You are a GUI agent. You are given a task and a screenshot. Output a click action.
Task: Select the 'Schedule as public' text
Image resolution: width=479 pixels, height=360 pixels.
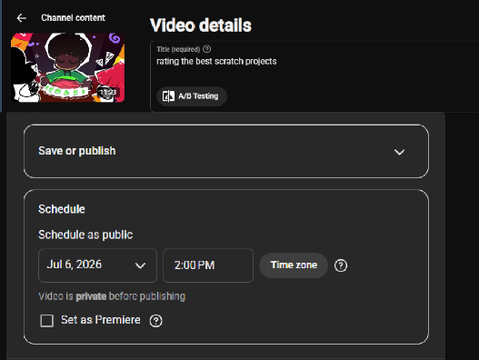[x=86, y=235]
